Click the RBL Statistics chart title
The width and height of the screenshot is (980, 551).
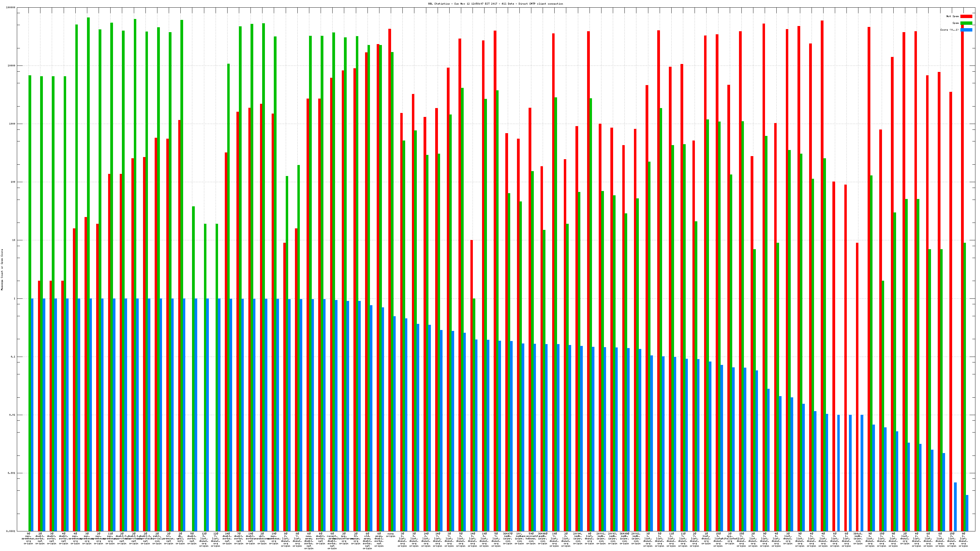(495, 4)
